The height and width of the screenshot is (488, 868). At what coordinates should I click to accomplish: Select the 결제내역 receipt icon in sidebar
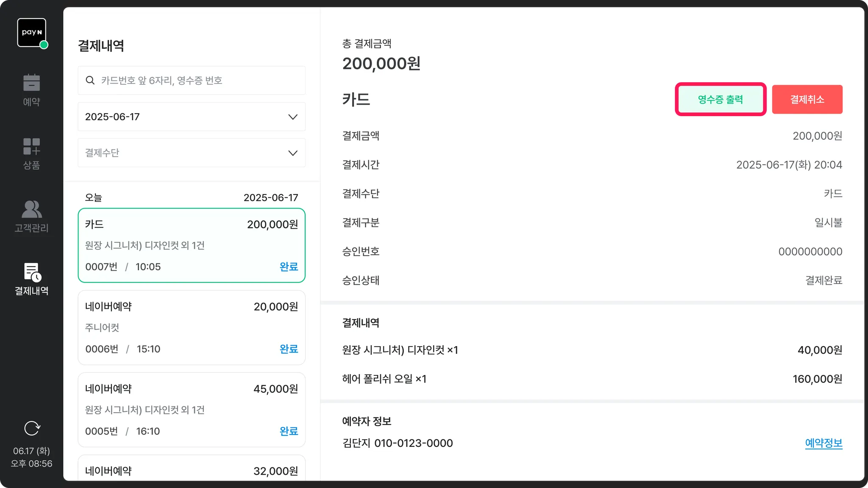32,272
